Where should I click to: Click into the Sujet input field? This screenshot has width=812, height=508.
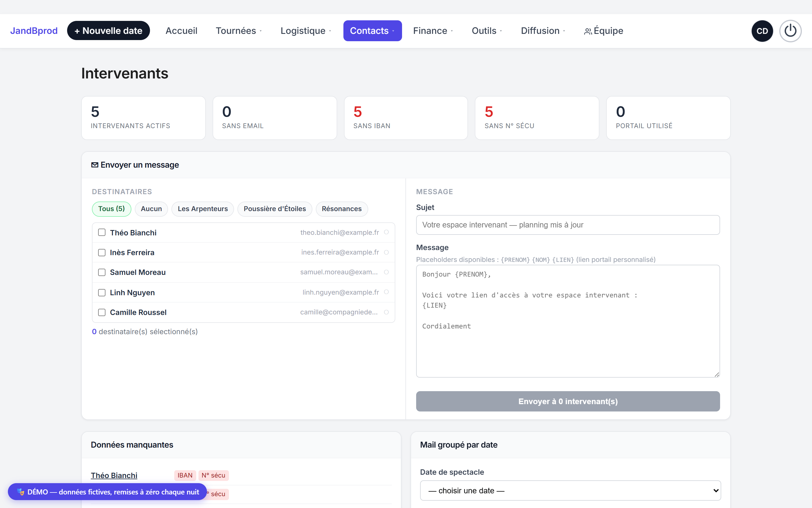tap(568, 225)
